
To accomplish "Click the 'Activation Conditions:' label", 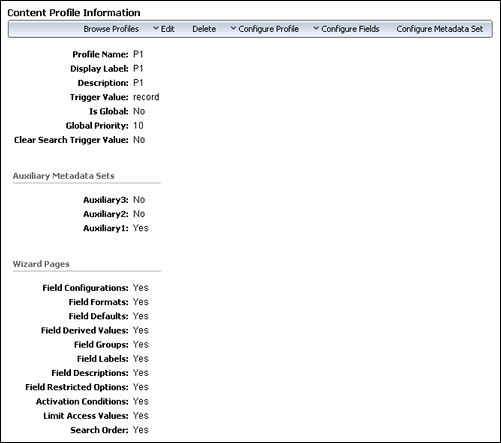I will click(82, 401).
